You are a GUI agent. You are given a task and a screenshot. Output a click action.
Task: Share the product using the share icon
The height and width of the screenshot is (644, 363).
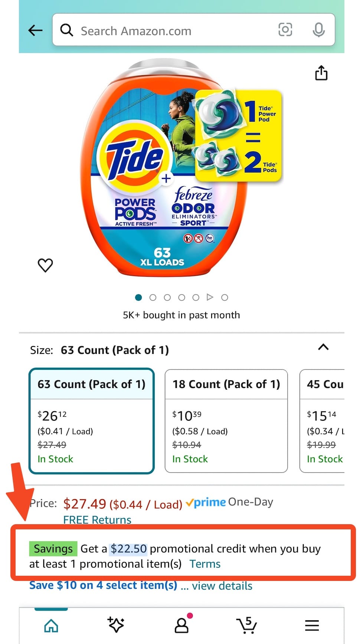(321, 73)
